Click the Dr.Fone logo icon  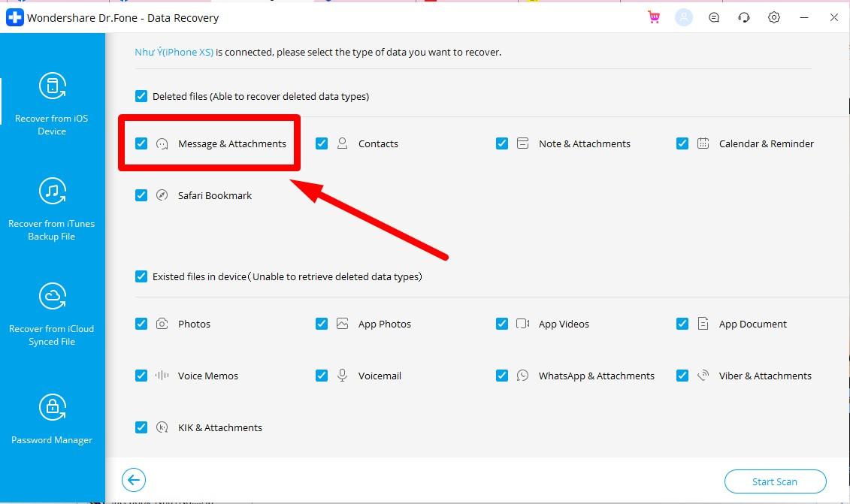[15, 17]
